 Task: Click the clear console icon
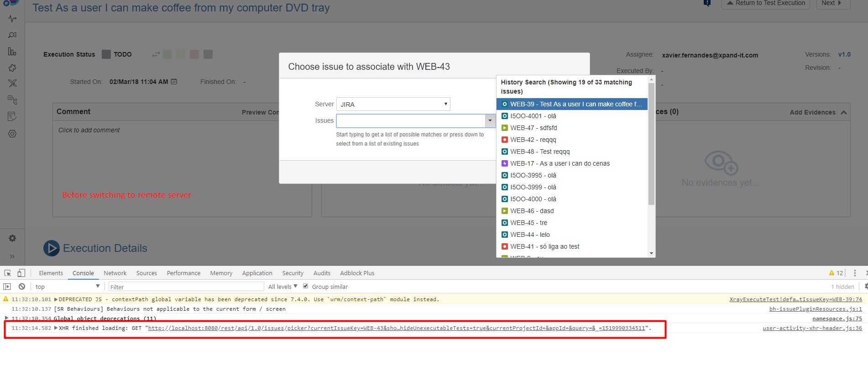click(21, 287)
